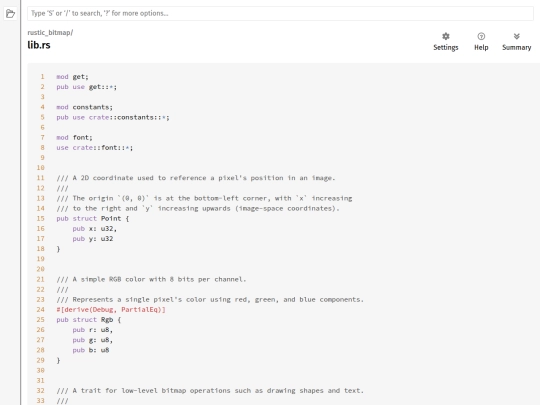Focus the search input field
This screenshot has height=405, width=540.
pyautogui.click(x=280, y=13)
